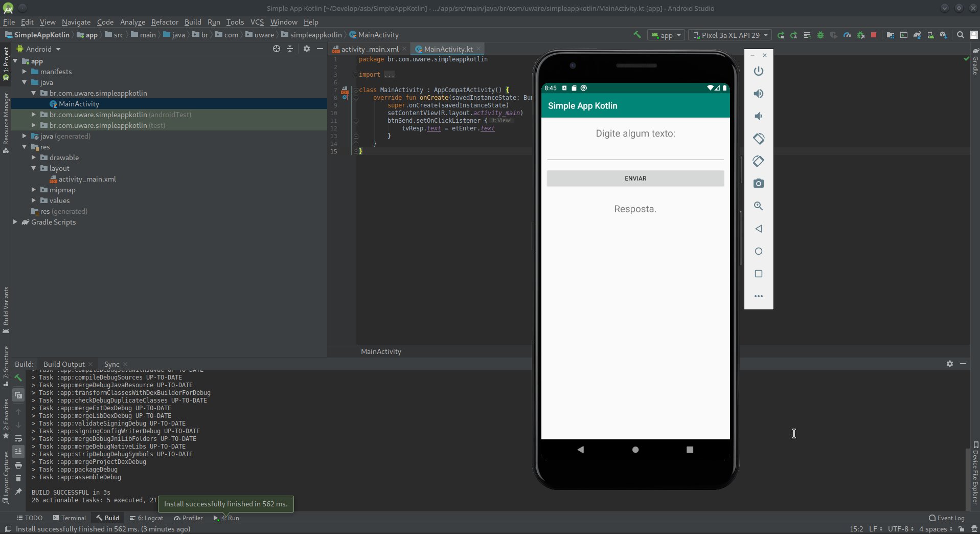
Task: Open the Refactor menu
Action: pos(165,22)
